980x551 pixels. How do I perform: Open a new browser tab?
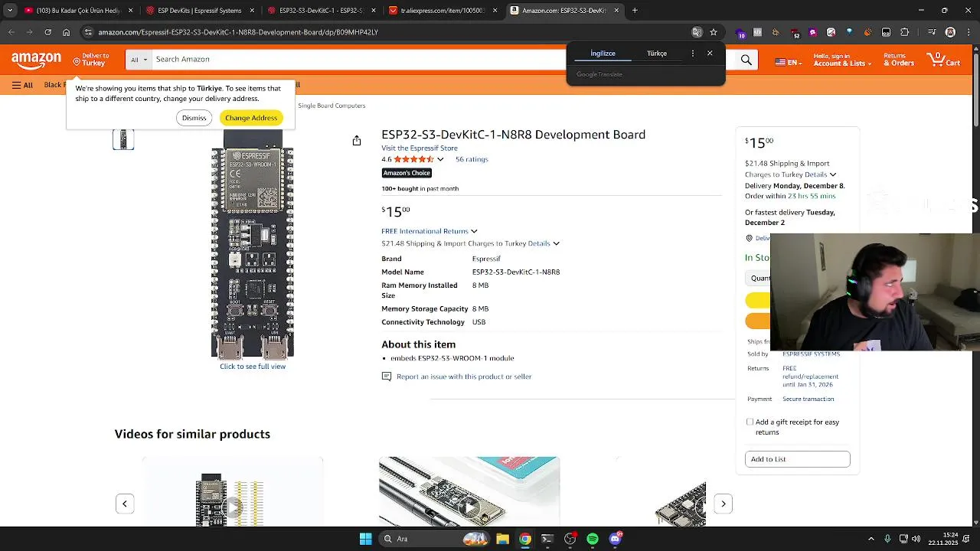(635, 11)
